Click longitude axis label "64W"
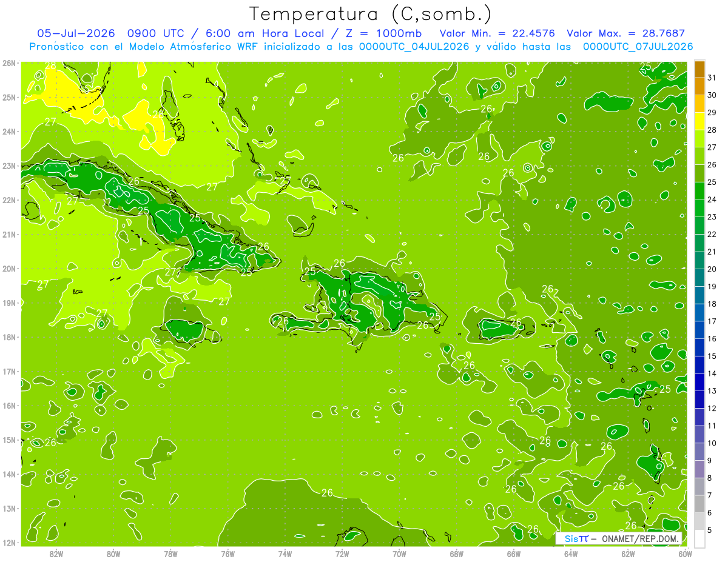728x562 pixels. point(571,554)
